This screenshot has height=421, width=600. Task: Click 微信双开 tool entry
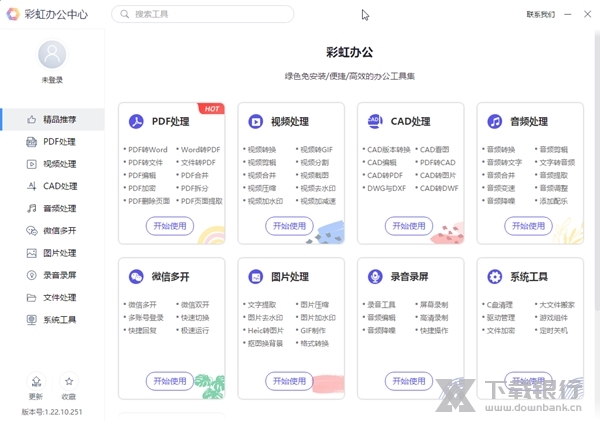[x=195, y=305]
